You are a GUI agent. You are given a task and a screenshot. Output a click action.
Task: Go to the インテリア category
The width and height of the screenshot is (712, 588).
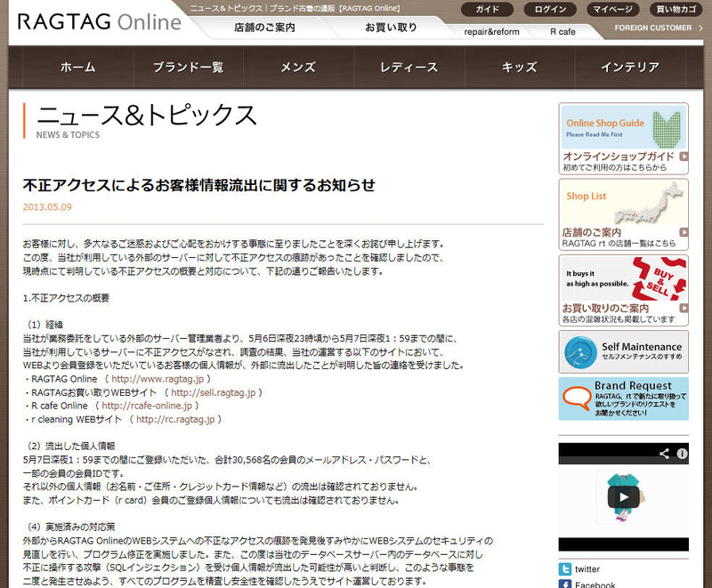tap(629, 68)
